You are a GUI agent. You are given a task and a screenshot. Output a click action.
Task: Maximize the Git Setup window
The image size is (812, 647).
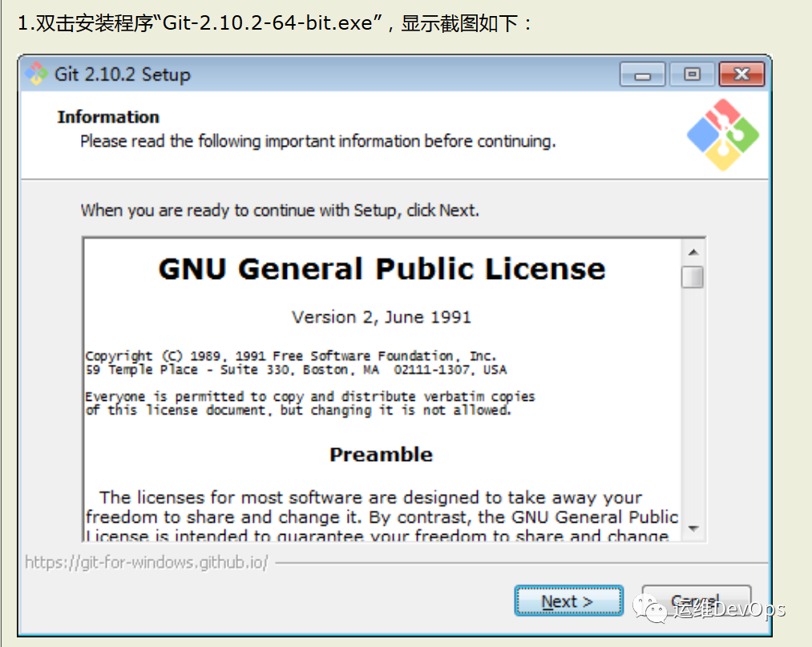(x=692, y=75)
